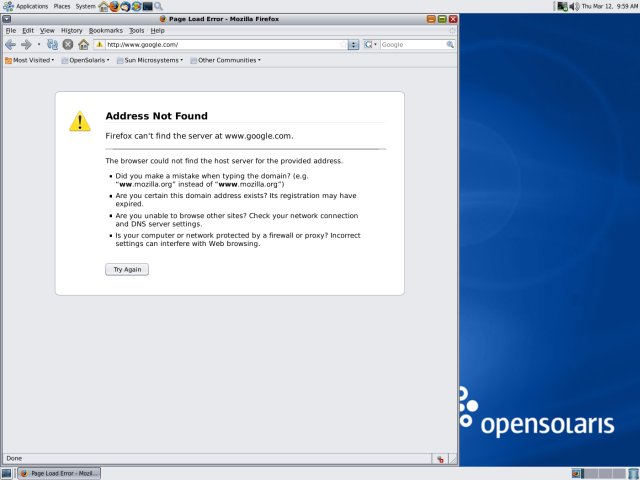Click the yellow warning triangle on error page
Viewport: 640px width, 480px height.
[x=80, y=121]
